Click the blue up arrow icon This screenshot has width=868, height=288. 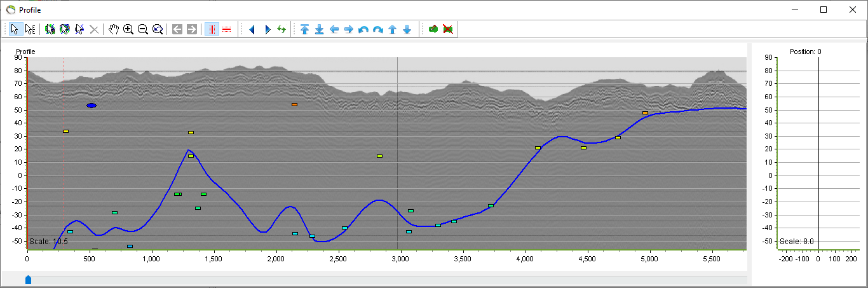click(393, 29)
